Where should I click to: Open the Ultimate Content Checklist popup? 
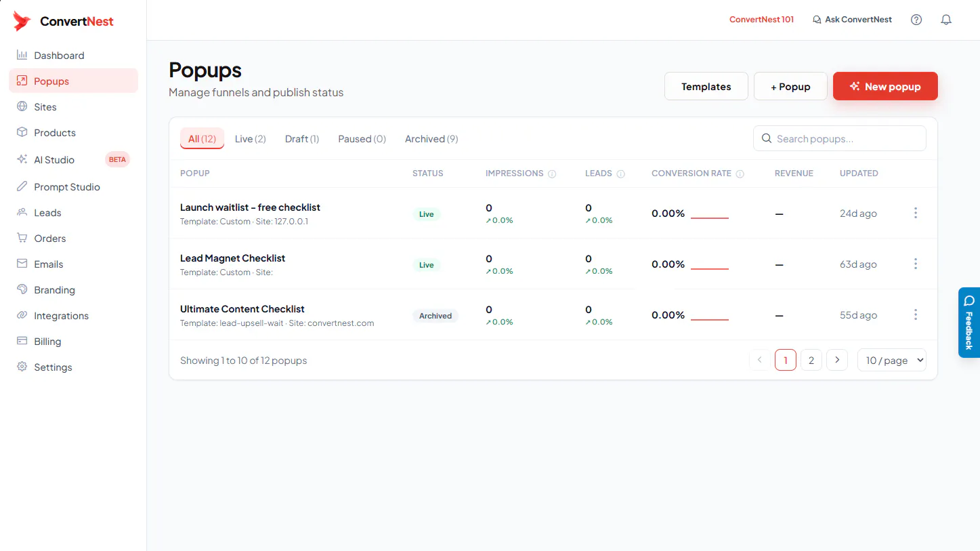[242, 309]
